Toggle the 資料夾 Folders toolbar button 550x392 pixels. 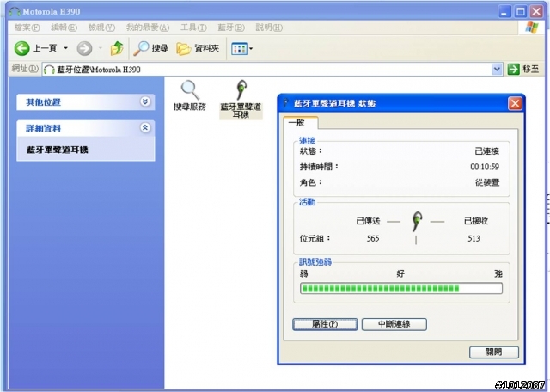point(198,48)
